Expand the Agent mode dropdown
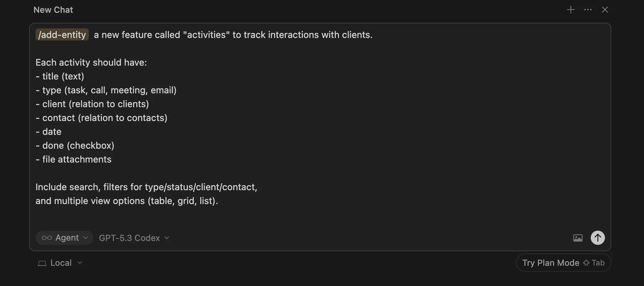 64,238
